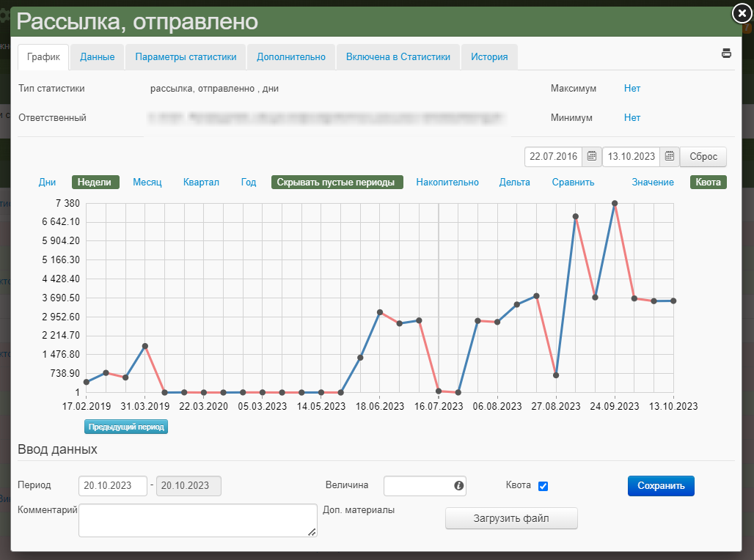This screenshot has height=560, width=754.
Task: Open the Дополнительно tab
Action: pos(291,56)
